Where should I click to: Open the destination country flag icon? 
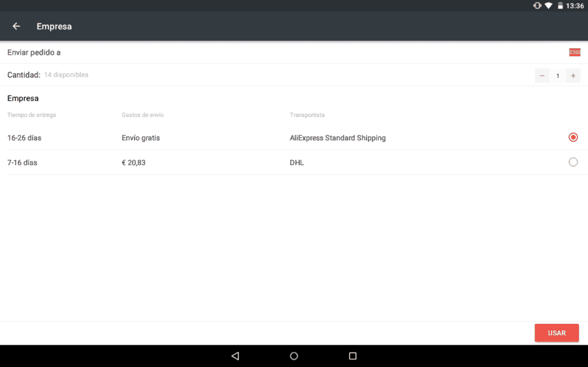tap(574, 52)
